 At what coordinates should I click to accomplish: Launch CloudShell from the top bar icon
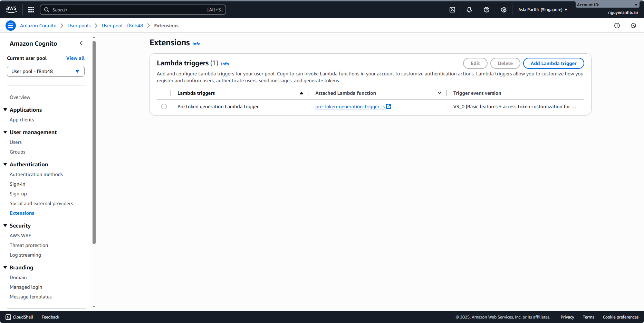point(452,10)
